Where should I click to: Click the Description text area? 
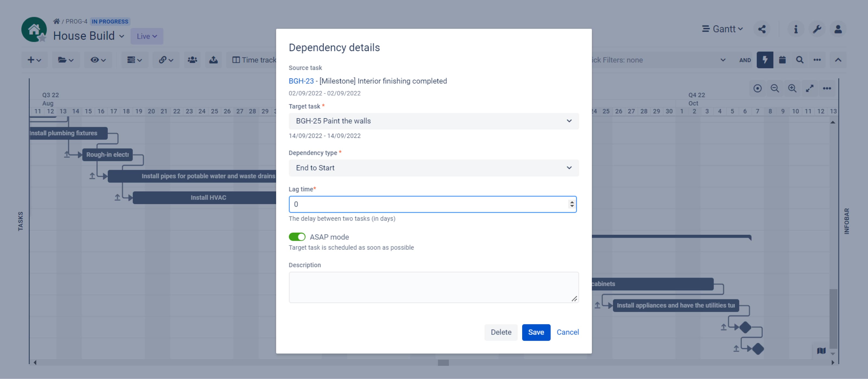tap(434, 287)
